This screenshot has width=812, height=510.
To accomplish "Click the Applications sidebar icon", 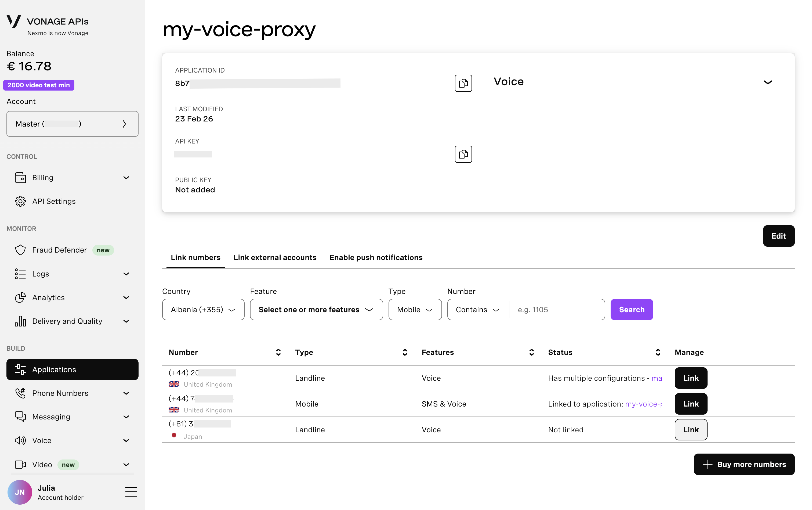I will tap(20, 369).
